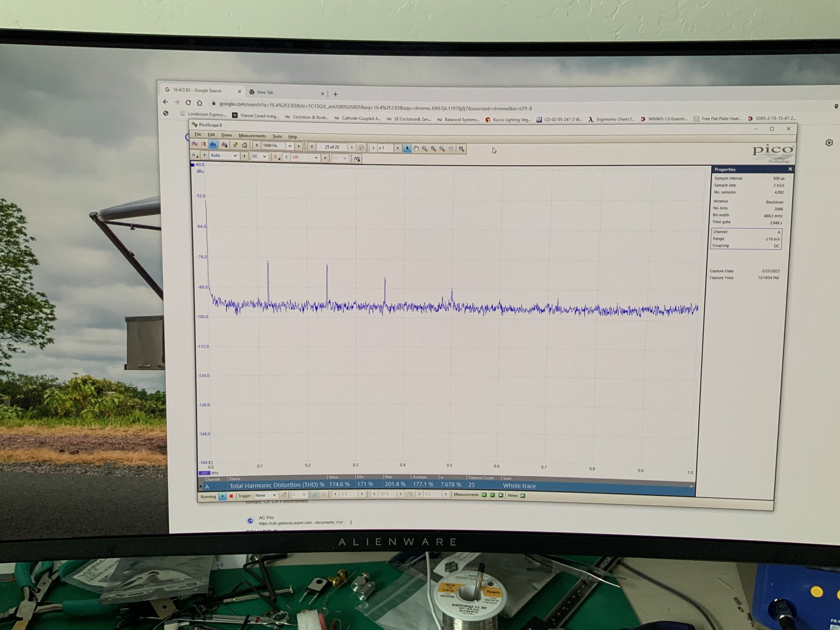The image size is (840, 630).
Task: Select the Spectrum Mode icon
Action: (x=213, y=144)
